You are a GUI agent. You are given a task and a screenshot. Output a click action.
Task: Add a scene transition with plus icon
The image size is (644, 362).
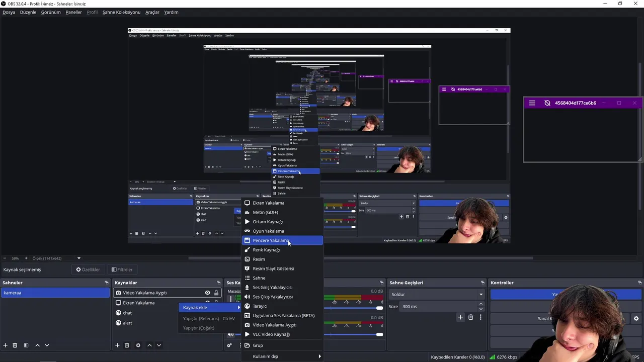tap(460, 317)
